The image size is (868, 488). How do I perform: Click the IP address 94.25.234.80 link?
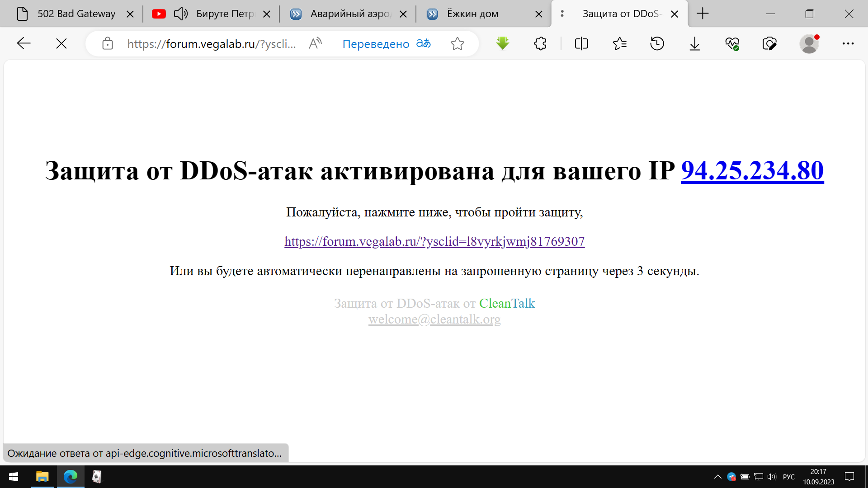[x=752, y=170]
